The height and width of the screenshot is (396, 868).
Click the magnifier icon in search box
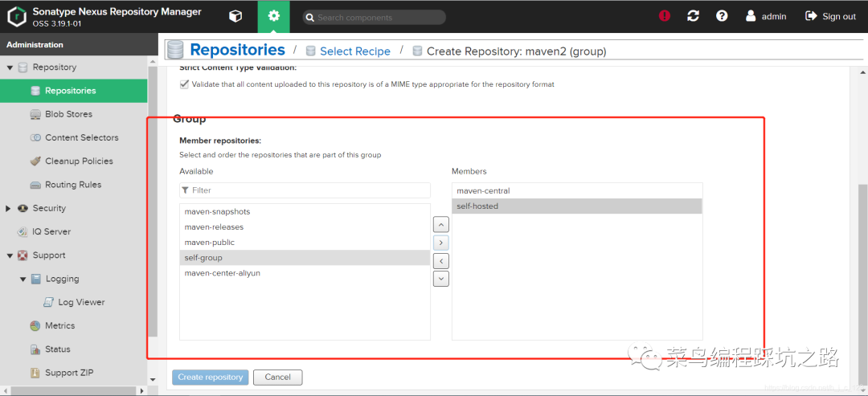[x=310, y=18]
